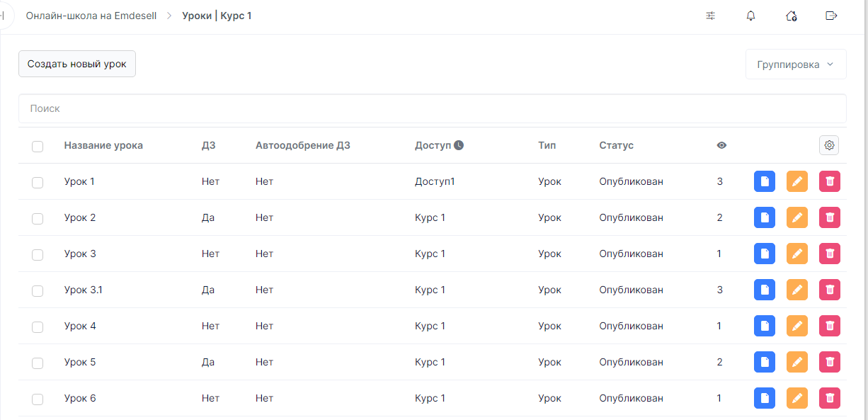
Task: Open the Урок 3.1 lesson name
Action: pyautogui.click(x=83, y=290)
